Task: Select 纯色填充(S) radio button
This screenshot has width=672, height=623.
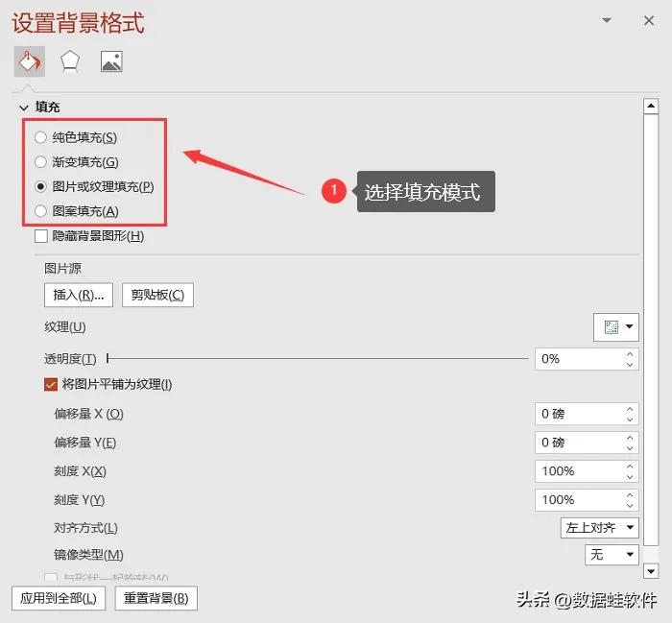Action: tap(40, 137)
